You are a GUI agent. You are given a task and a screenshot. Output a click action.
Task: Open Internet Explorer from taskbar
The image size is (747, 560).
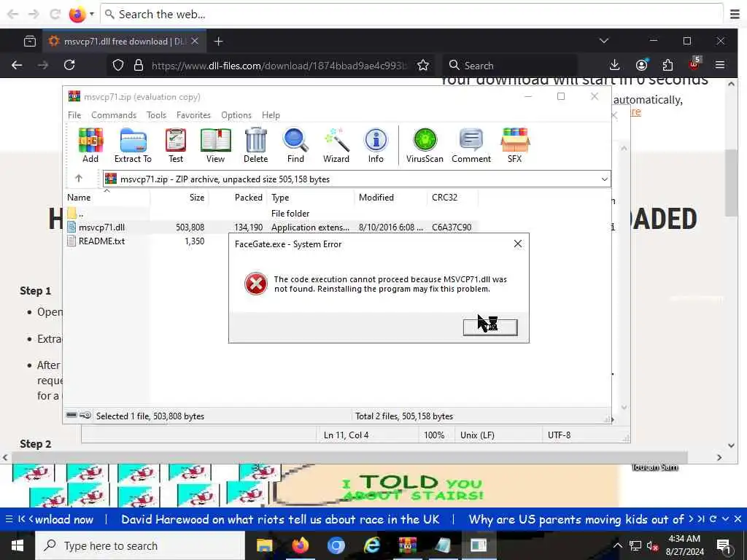tap(371, 545)
